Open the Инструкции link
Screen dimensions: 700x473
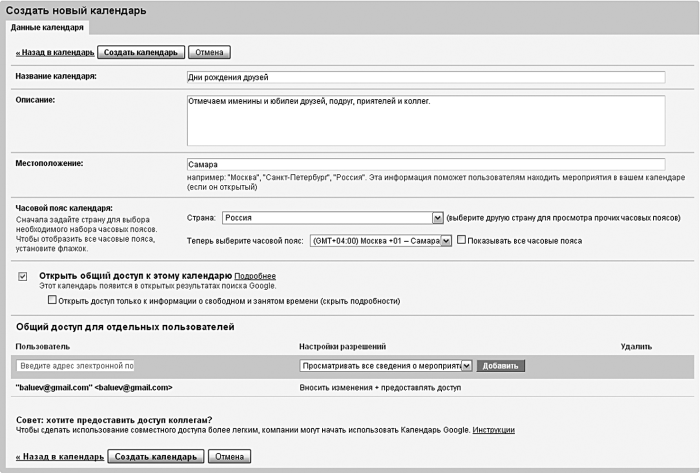tap(493, 430)
